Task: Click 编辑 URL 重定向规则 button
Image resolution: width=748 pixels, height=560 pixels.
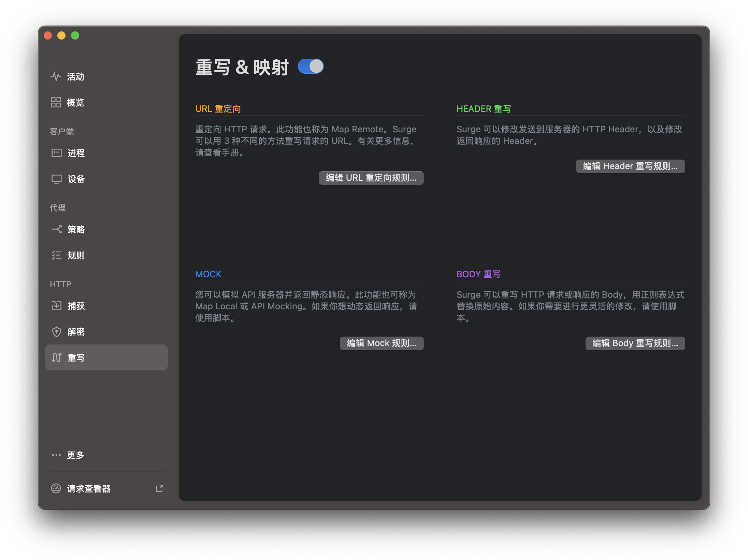Action: click(371, 178)
